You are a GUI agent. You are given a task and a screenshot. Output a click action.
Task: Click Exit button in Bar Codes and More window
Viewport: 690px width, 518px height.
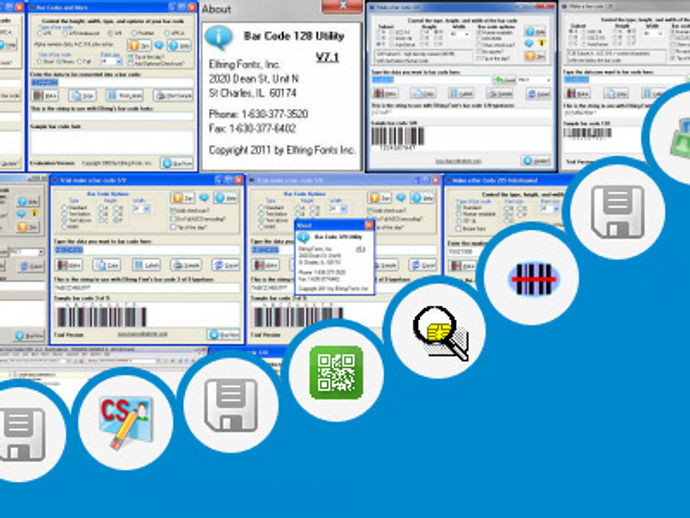point(177,163)
